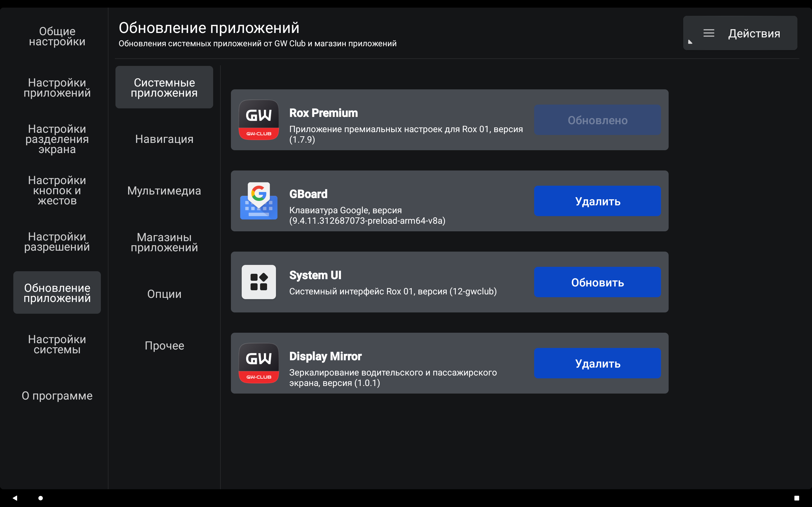Open the Мультимедиа section
The image size is (812, 507).
point(164,190)
